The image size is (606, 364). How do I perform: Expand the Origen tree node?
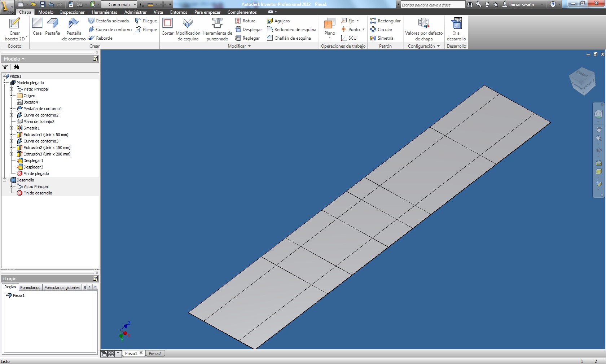point(12,96)
